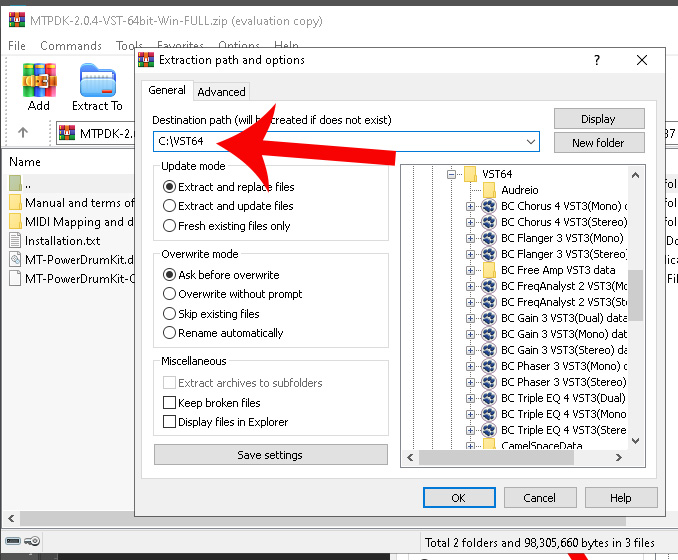Click the Add archive toolbar icon
Screen dimensions: 678x560
(39, 80)
